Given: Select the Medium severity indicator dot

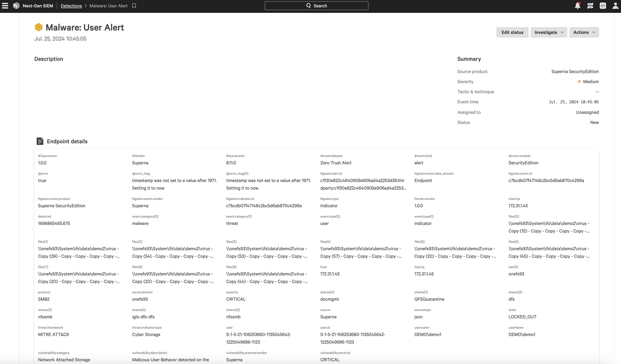Looking at the screenshot, I should (x=579, y=81).
